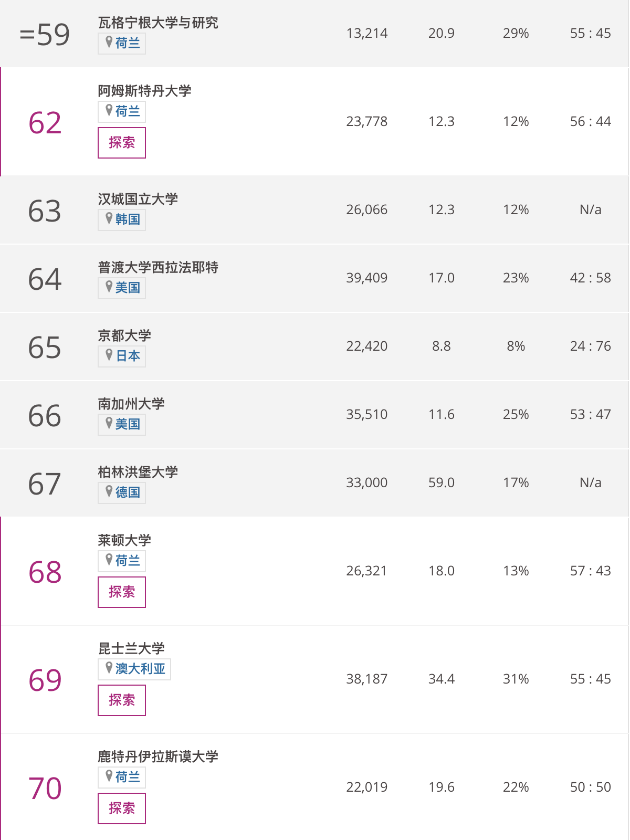Click the location pin icon beside 日本
The width and height of the screenshot is (630, 840).
[109, 355]
